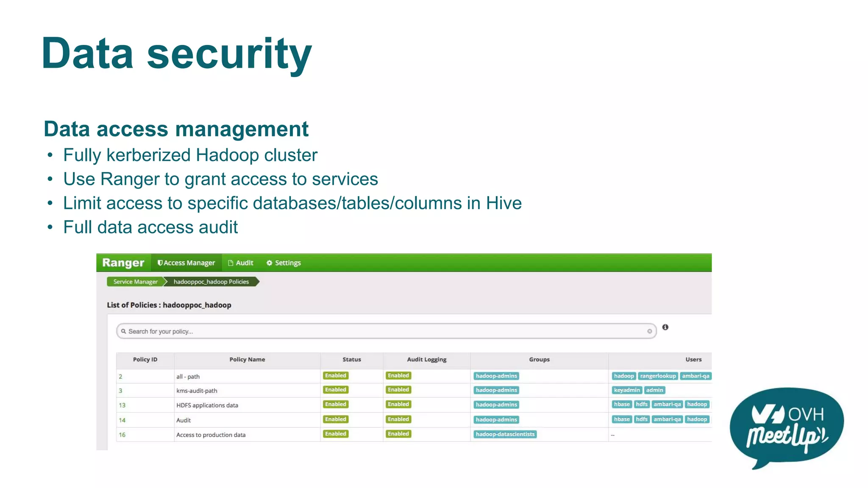The image size is (868, 488).
Task: Click hadoop-admins group tag in Audit row
Action: [x=496, y=420]
